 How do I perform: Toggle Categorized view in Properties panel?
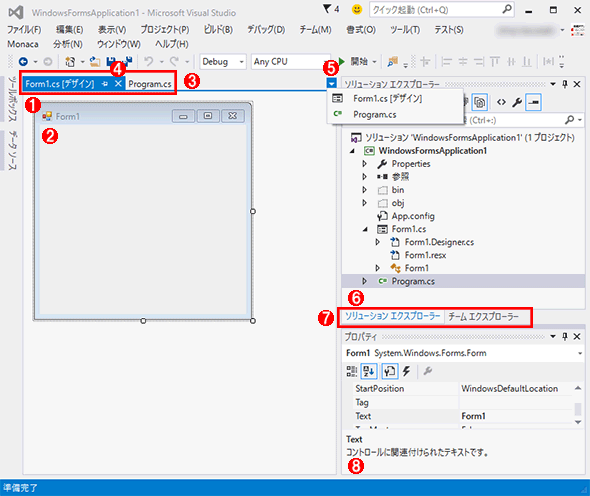(352, 371)
